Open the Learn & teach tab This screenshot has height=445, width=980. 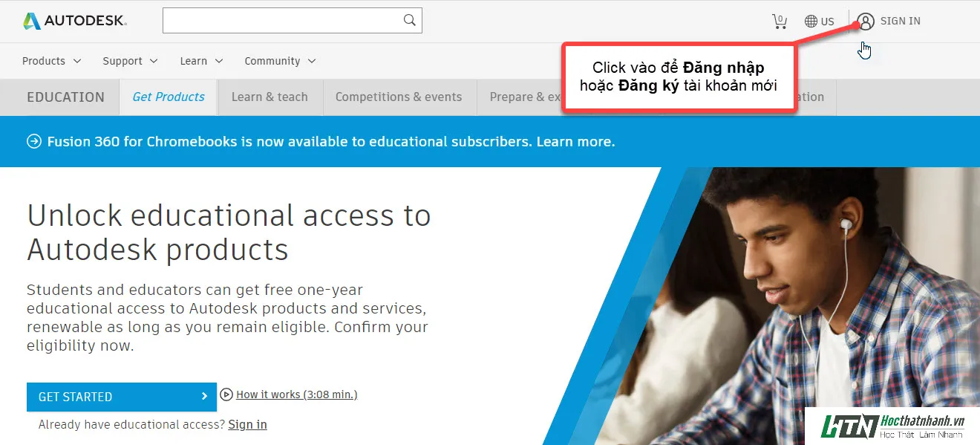(x=269, y=97)
